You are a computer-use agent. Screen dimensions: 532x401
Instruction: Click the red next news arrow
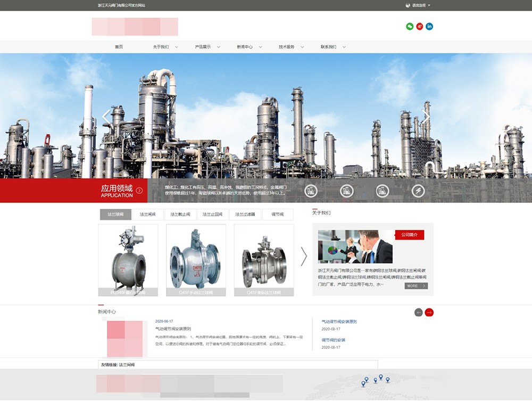click(x=429, y=313)
